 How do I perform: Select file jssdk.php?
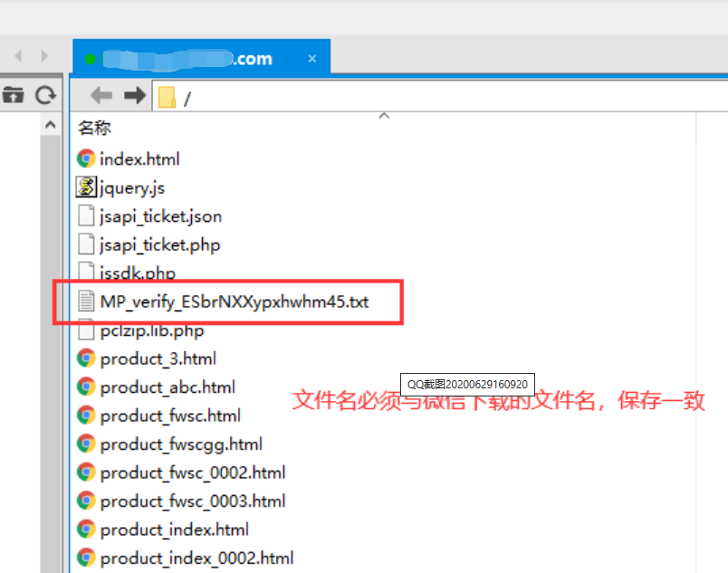[x=138, y=272]
